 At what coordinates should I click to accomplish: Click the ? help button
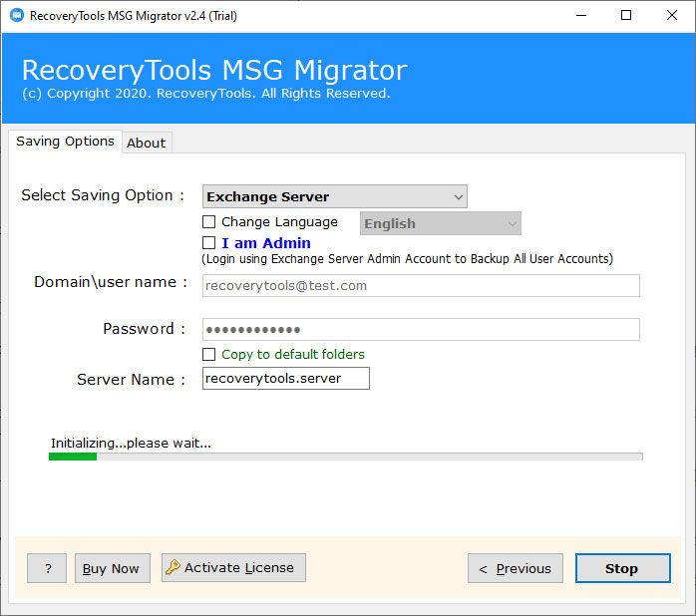click(47, 568)
